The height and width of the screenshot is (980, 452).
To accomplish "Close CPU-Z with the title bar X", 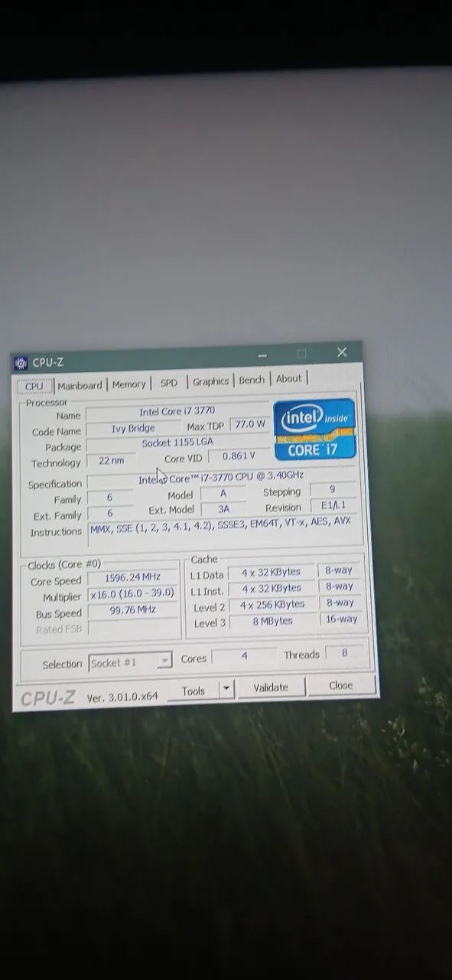I will pyautogui.click(x=342, y=352).
